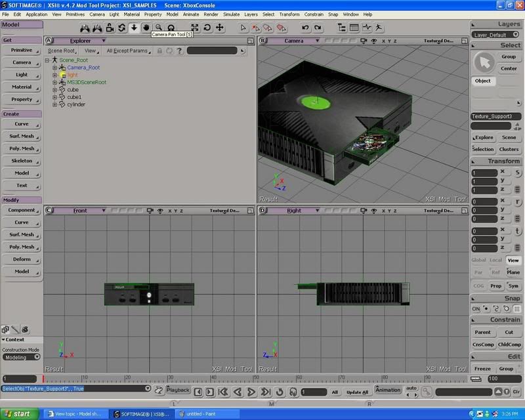Click the frame all icon in toolbar
525x420 pixels.
point(194,28)
